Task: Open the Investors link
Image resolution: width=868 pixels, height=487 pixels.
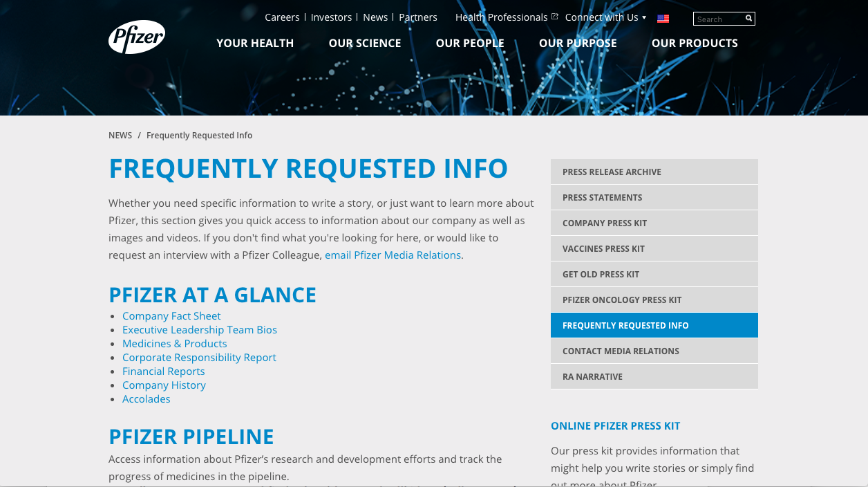Action: click(331, 17)
